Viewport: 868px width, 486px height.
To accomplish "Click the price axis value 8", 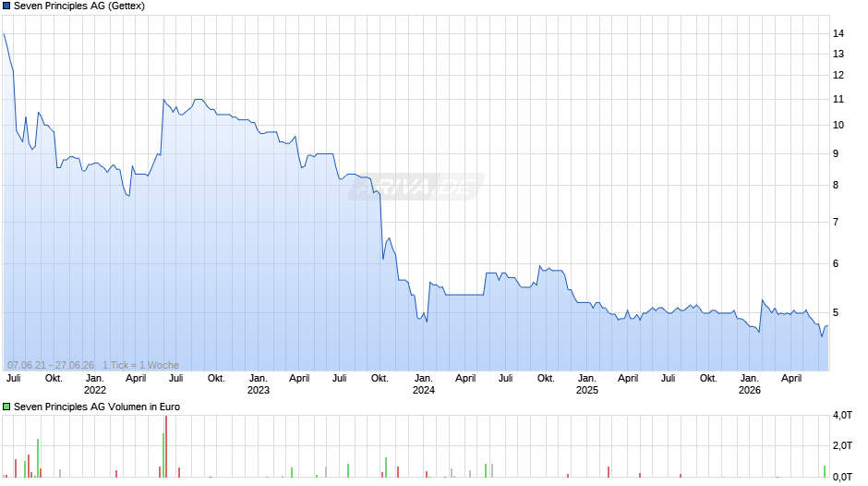I will (x=836, y=185).
